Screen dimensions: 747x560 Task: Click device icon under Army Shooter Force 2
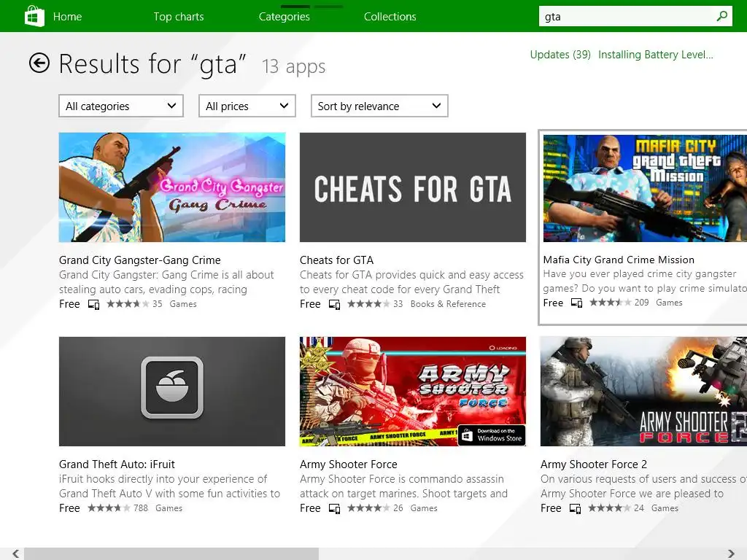click(x=575, y=508)
